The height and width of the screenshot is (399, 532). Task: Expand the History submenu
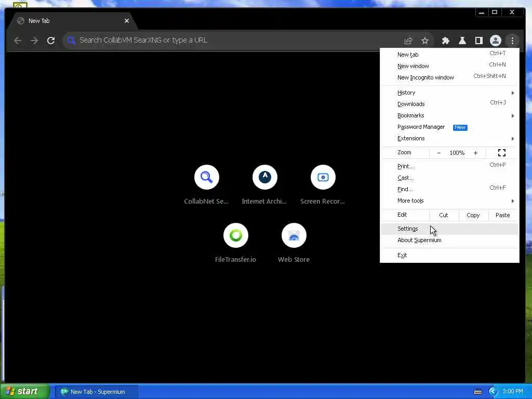[x=449, y=92]
